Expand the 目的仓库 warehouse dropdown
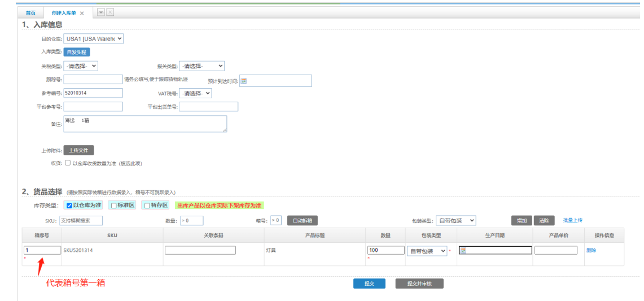The width and height of the screenshot is (644, 301). [x=93, y=39]
